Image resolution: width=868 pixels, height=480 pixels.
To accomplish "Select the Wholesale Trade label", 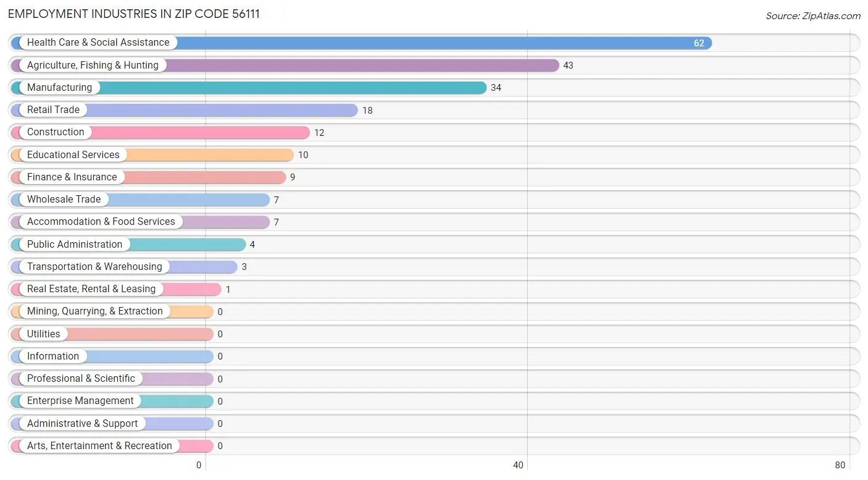I will tap(64, 200).
